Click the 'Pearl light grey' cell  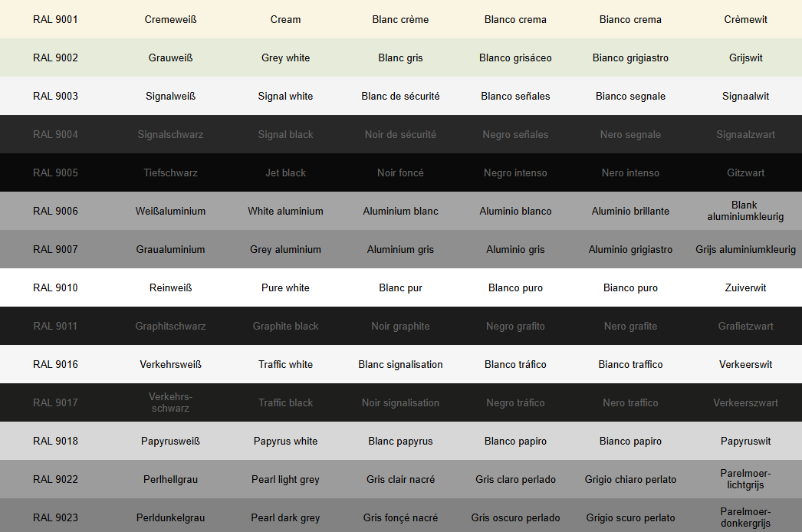click(x=285, y=479)
